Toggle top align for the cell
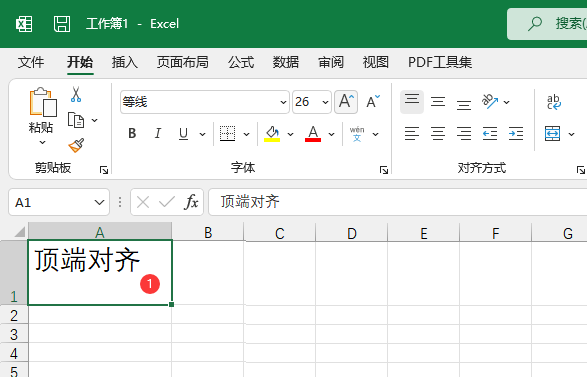This screenshot has height=377, width=587. (x=412, y=101)
